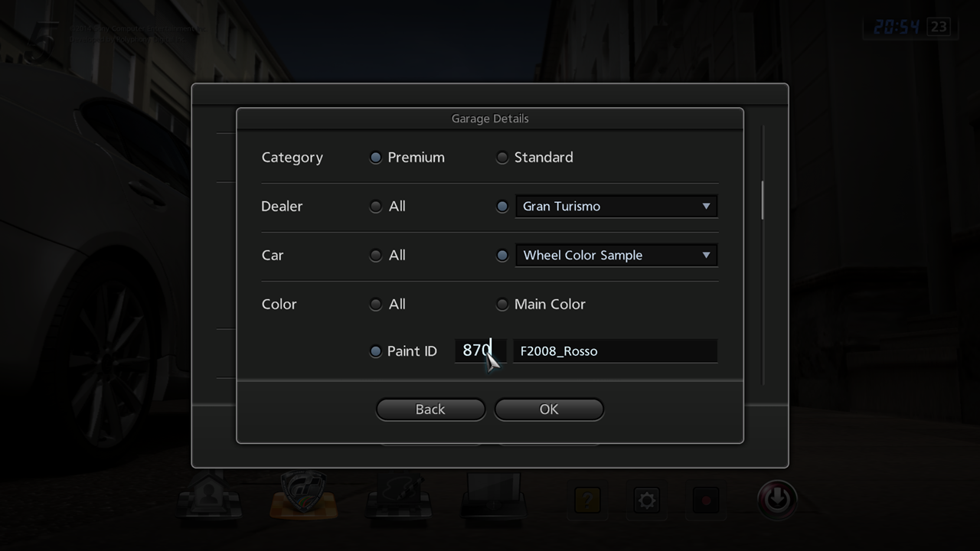Click the round power download icon
The image size is (980, 551).
click(x=777, y=500)
